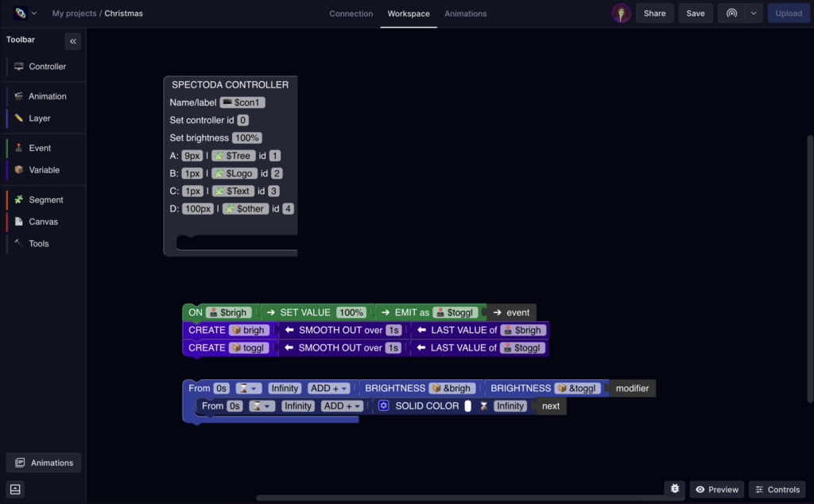Viewport: 814px width, 504px height.
Task: Open the Tools category in toolbar
Action: tap(38, 243)
